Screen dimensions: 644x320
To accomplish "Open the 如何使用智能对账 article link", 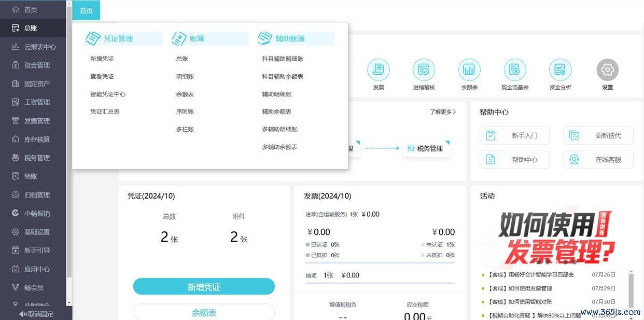I will coord(530,302).
